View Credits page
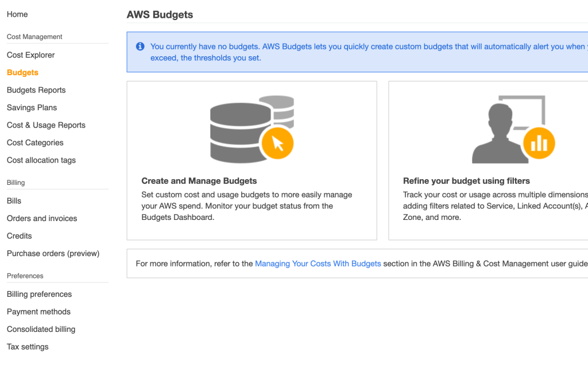This screenshot has height=387, width=588. point(19,236)
